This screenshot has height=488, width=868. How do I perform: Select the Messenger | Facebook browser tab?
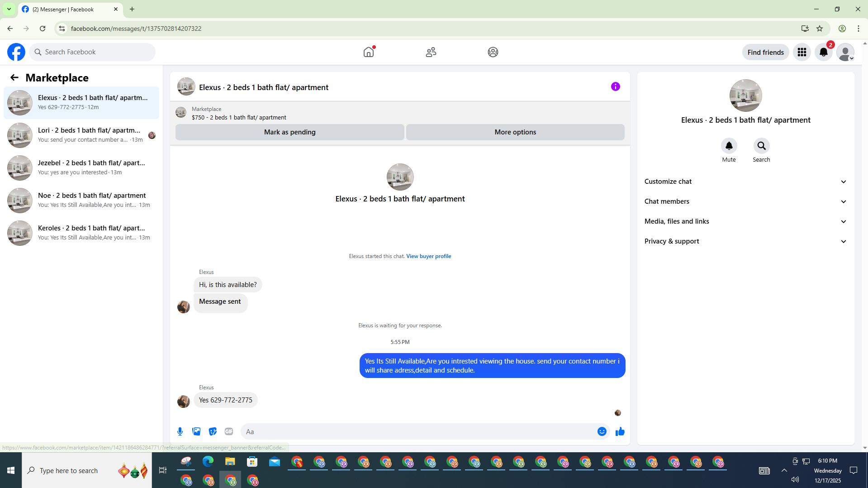[70, 9]
